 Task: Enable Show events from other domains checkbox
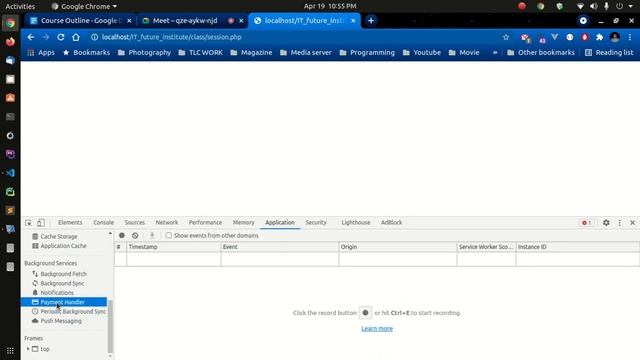169,236
